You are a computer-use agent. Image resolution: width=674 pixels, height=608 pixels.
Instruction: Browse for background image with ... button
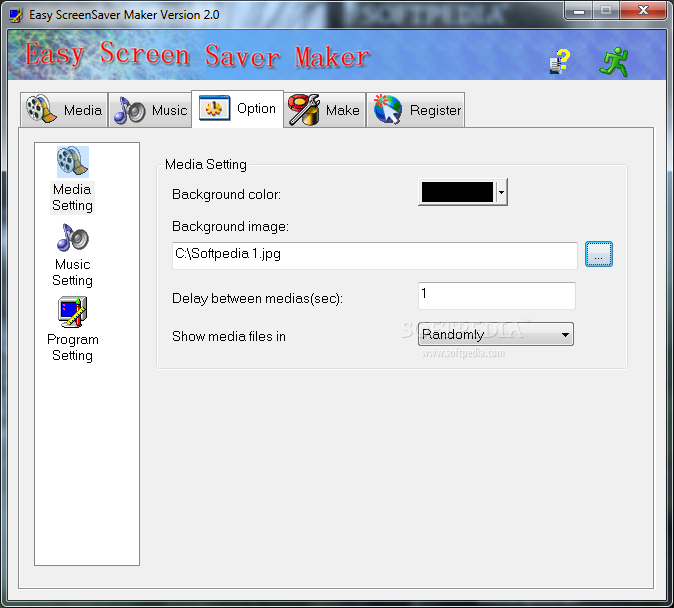tap(598, 254)
